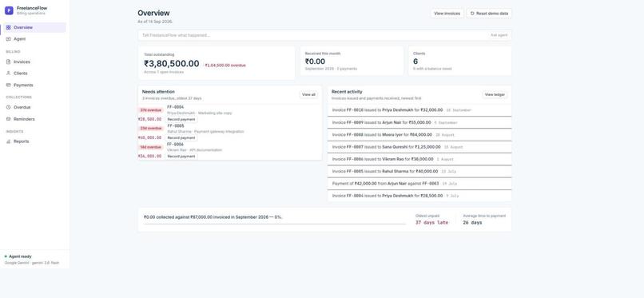The width and height of the screenshot is (644, 298).
Task: Click the FreelanceFlow purple logo icon
Action: click(x=9, y=10)
